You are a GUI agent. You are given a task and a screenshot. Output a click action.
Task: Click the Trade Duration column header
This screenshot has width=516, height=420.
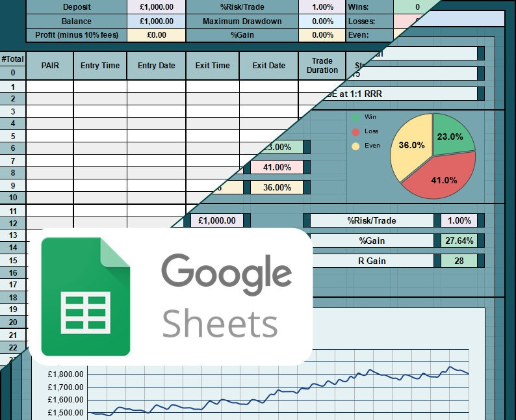coord(322,66)
